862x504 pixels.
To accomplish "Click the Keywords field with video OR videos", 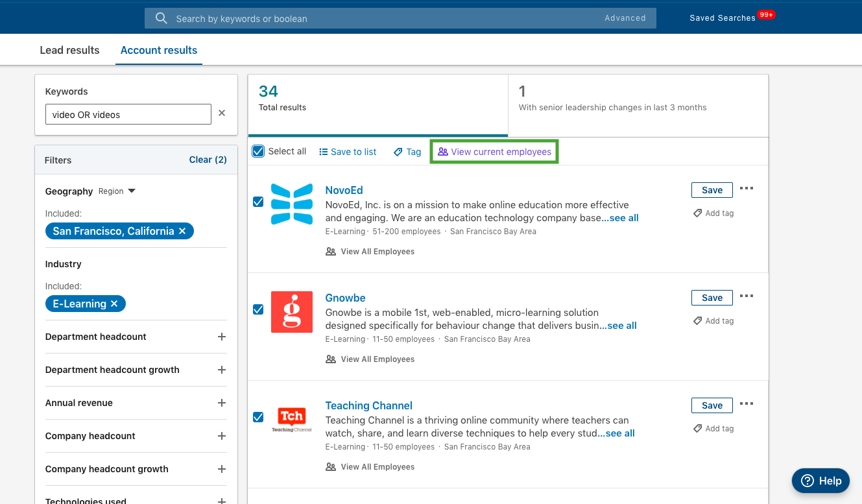I will click(128, 114).
